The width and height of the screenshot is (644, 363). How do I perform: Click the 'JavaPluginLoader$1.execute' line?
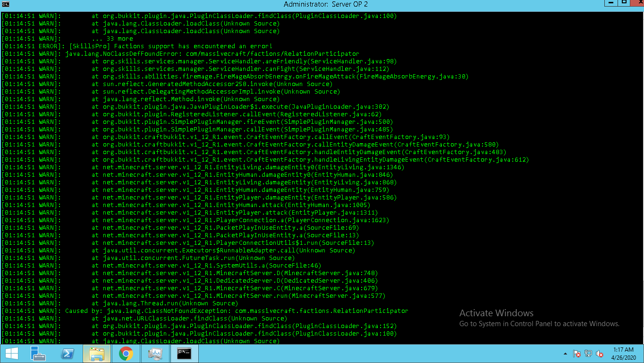pyautogui.click(x=195, y=107)
